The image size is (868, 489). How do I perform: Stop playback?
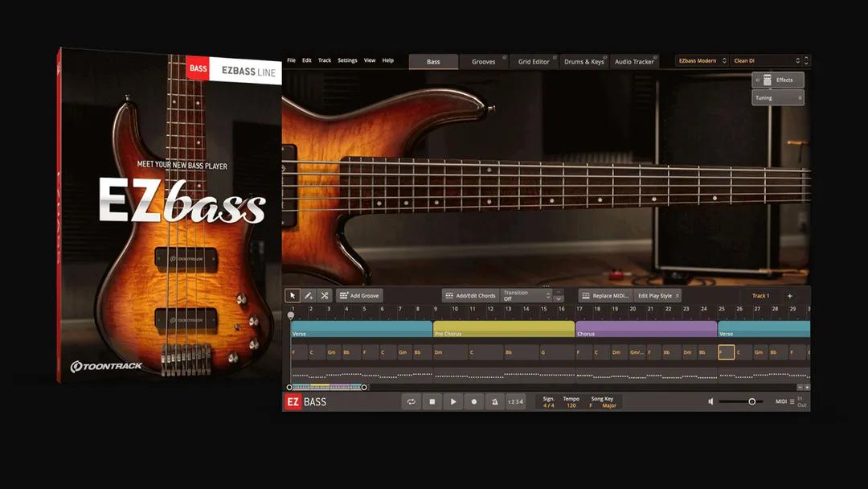click(432, 401)
